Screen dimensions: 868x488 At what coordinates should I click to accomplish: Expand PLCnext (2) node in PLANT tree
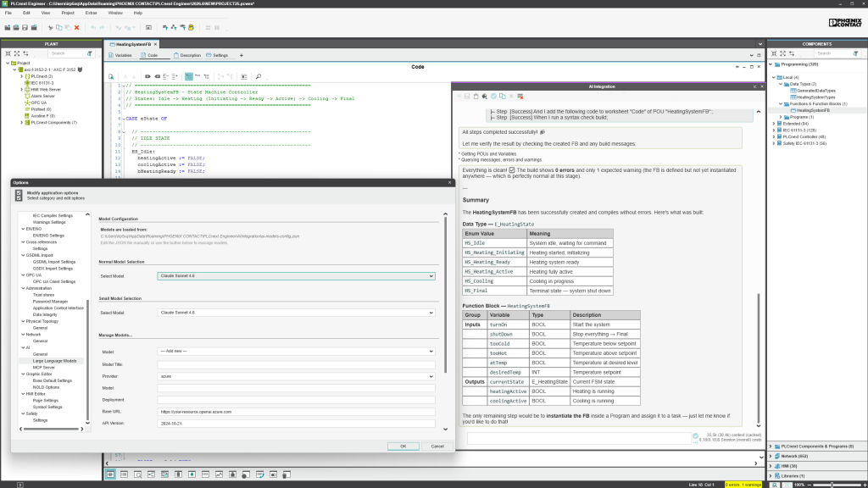click(21, 76)
